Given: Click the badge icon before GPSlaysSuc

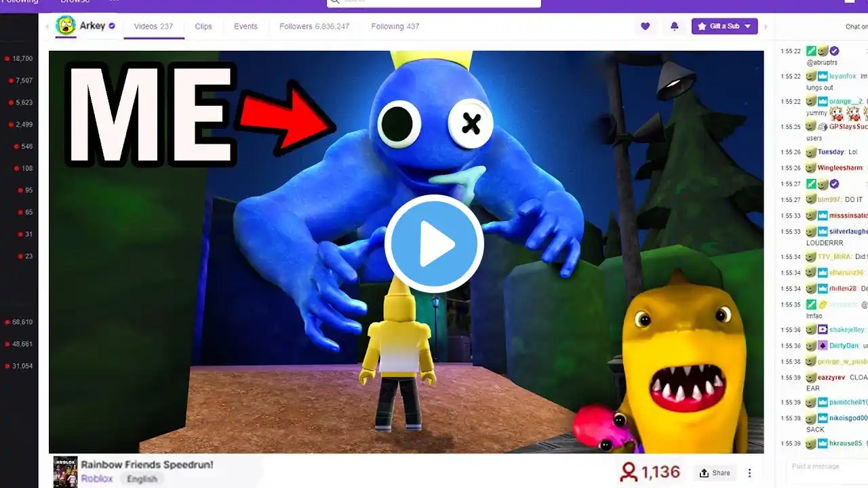Looking at the screenshot, I should tap(823, 127).
